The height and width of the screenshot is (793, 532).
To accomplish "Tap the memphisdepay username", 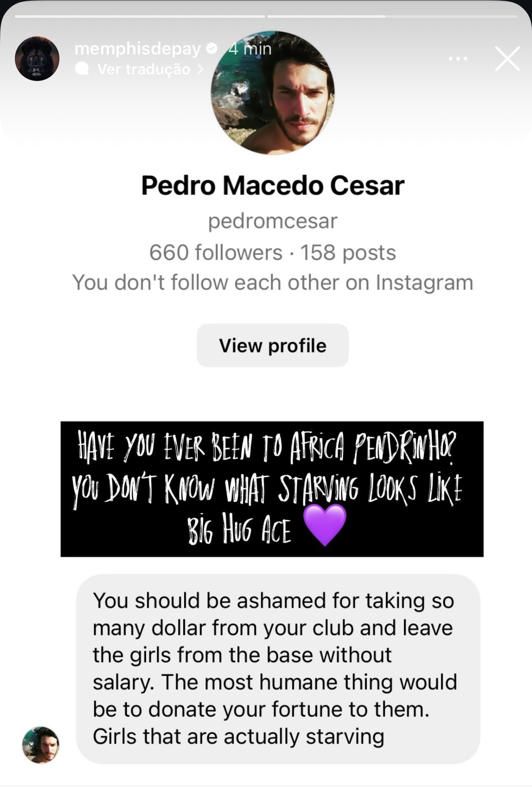I will pyautogui.click(x=137, y=49).
